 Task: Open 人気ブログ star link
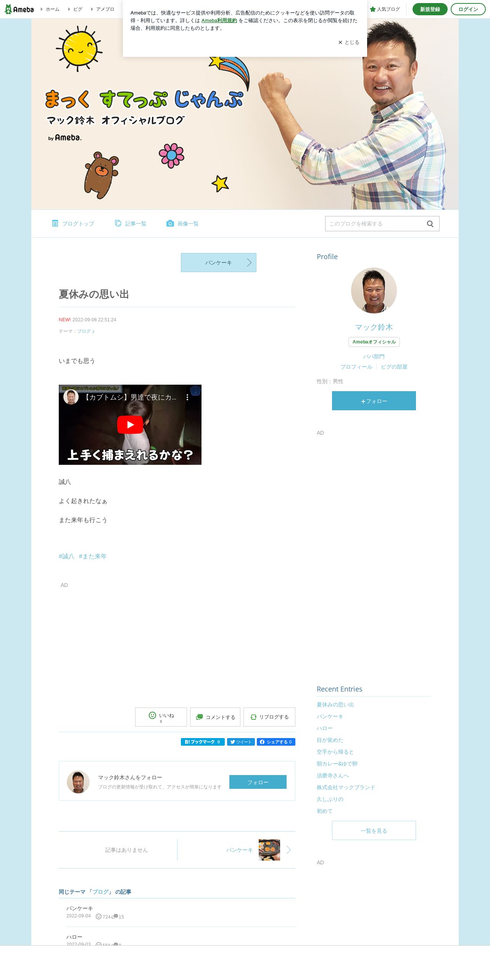(385, 9)
